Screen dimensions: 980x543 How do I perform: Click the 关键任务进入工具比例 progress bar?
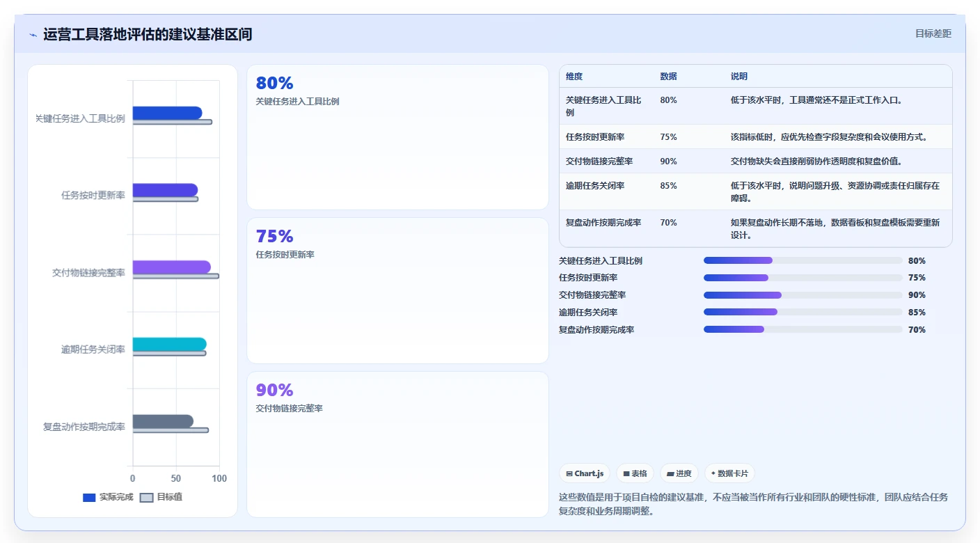[803, 260]
